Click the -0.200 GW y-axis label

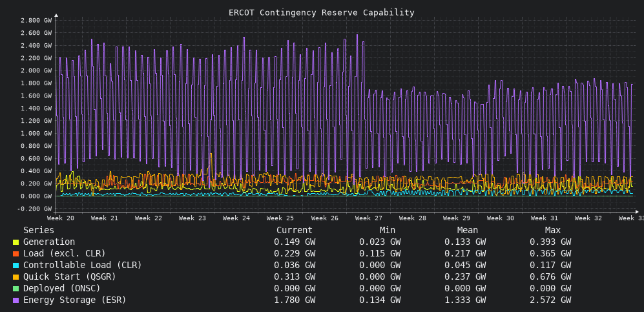pos(34,209)
